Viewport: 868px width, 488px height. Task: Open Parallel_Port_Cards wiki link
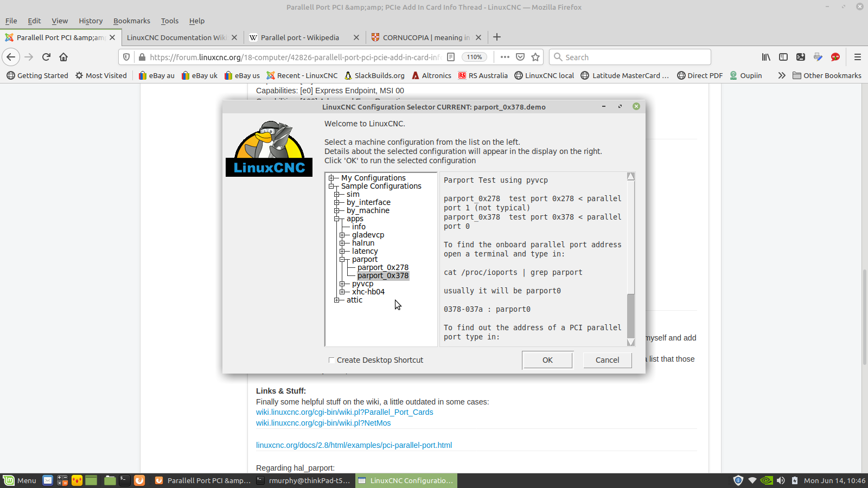pos(344,412)
